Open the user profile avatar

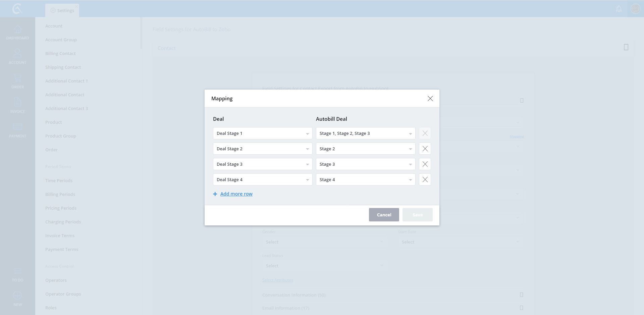635,9
